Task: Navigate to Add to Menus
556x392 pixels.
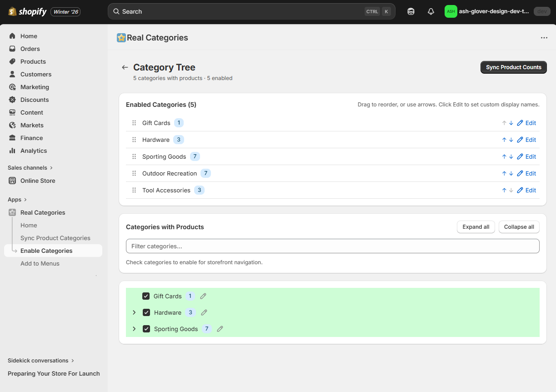Action: (40, 263)
